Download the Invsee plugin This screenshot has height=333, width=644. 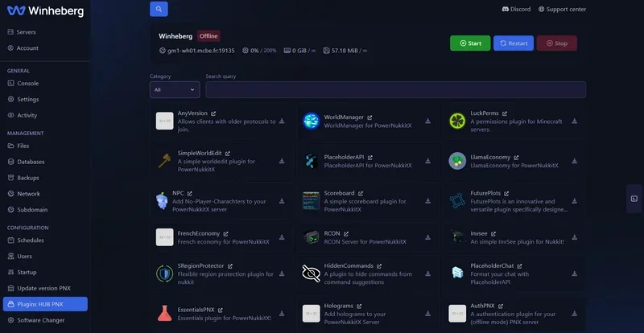(575, 237)
